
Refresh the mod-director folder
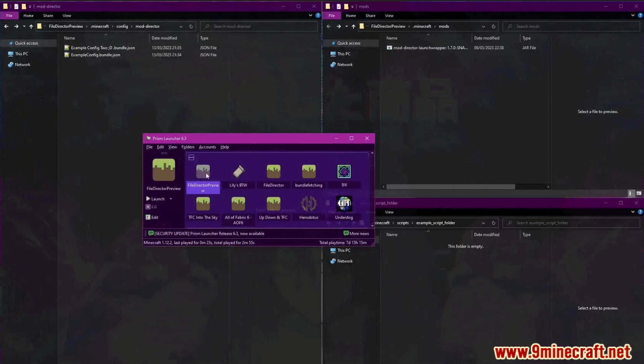(x=191, y=26)
